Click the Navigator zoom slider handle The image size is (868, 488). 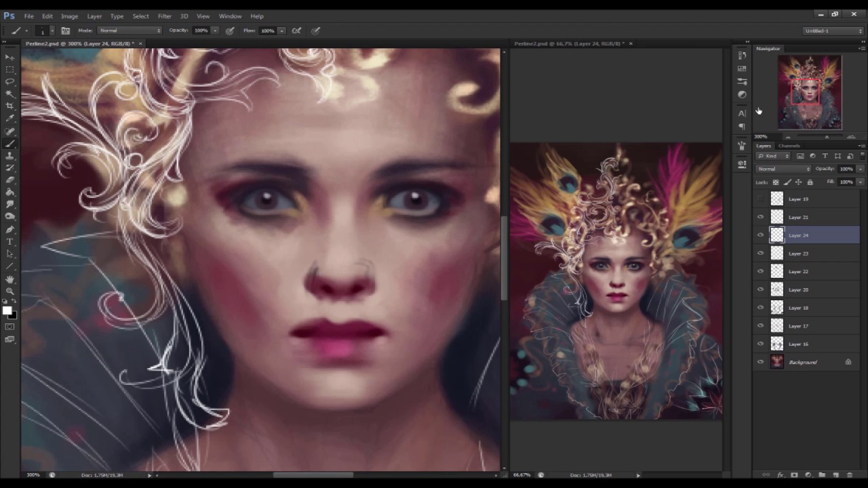tap(827, 137)
